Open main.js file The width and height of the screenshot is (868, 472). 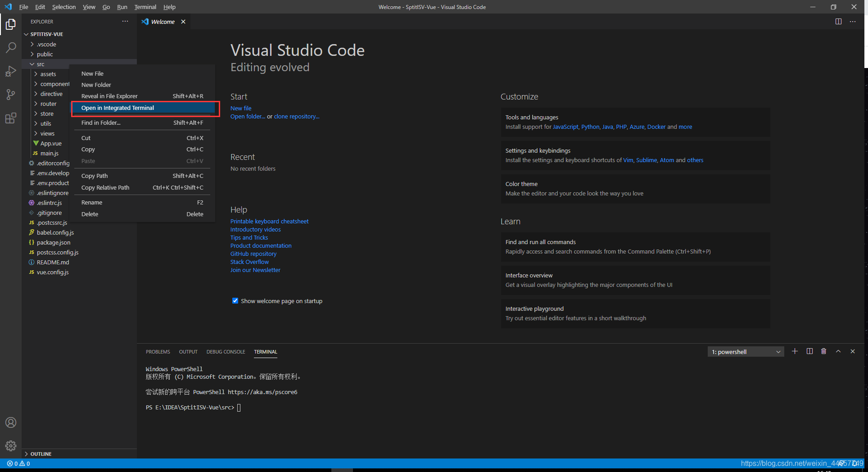tap(50, 153)
